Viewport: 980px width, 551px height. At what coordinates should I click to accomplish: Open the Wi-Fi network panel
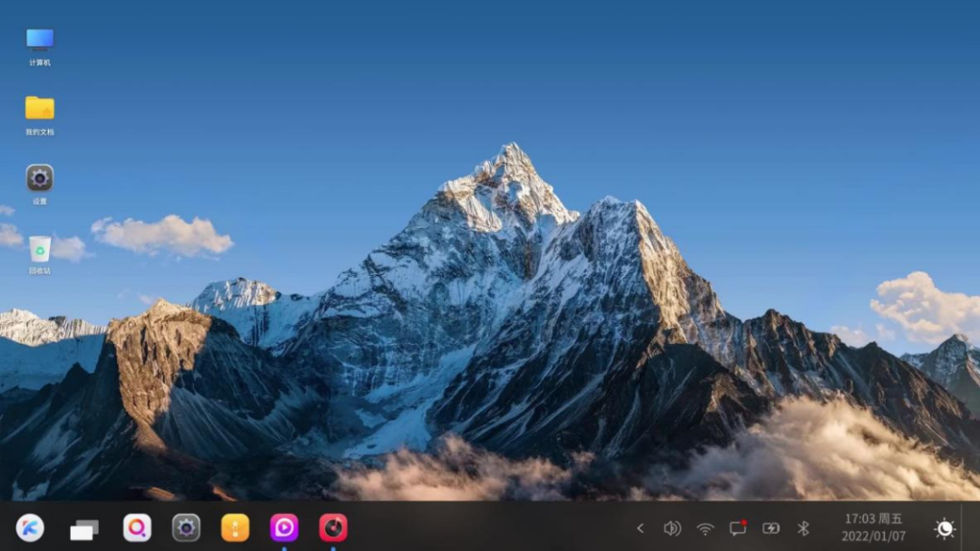705,529
